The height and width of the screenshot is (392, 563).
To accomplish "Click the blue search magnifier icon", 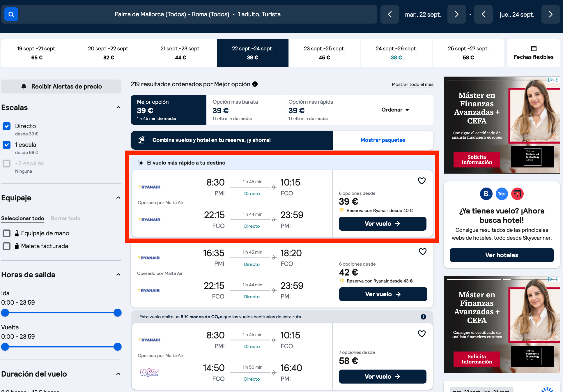I will (11, 14).
